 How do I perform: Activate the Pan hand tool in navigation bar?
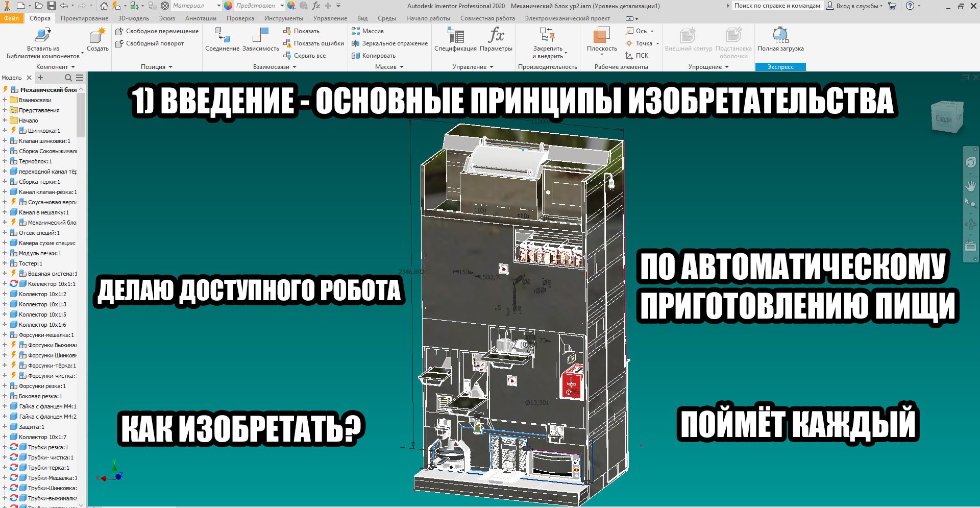[970, 186]
